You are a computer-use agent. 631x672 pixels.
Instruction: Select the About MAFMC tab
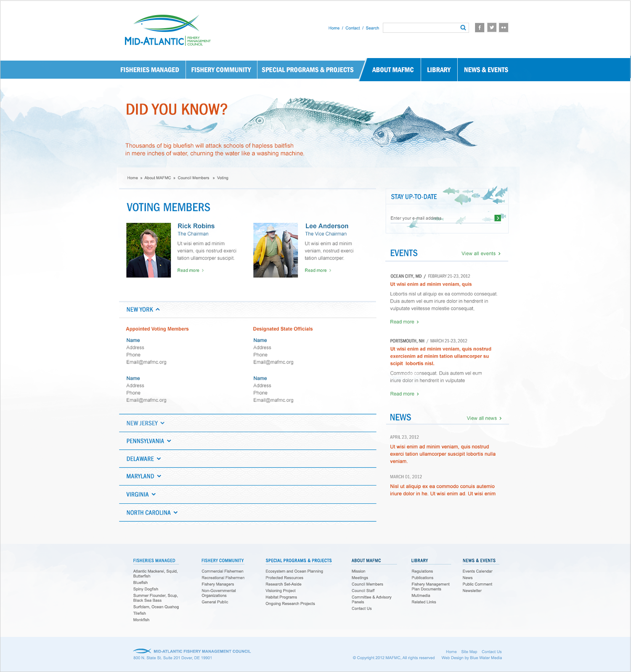pyautogui.click(x=393, y=70)
